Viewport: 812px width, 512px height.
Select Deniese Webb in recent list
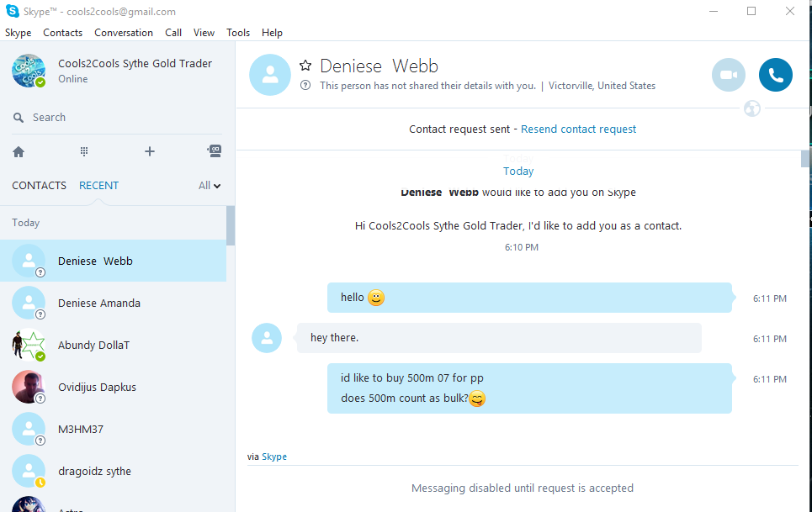pos(113,261)
